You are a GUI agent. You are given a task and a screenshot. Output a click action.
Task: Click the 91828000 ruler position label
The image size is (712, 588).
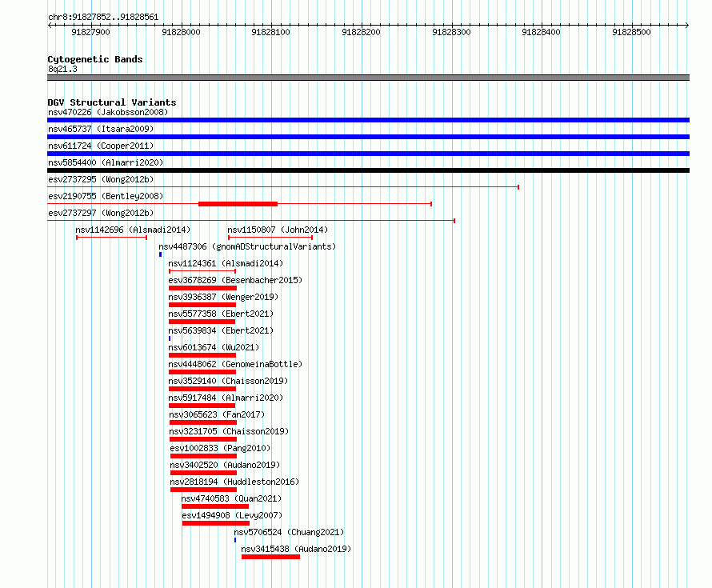point(181,32)
